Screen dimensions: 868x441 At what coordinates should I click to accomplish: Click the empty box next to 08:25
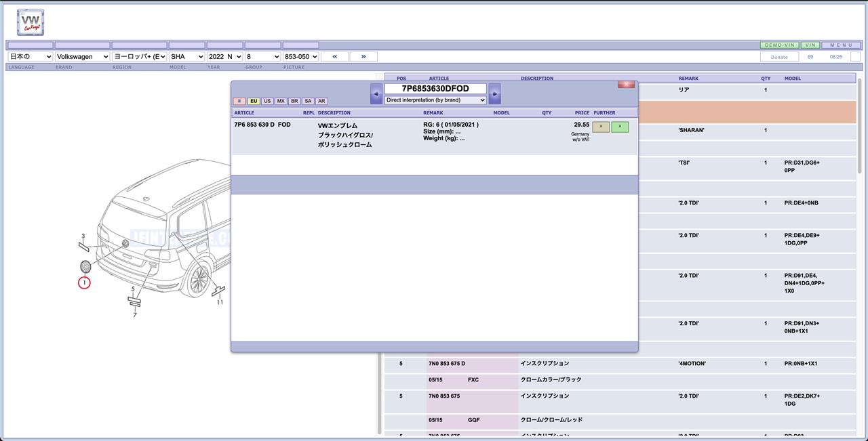[855, 57]
